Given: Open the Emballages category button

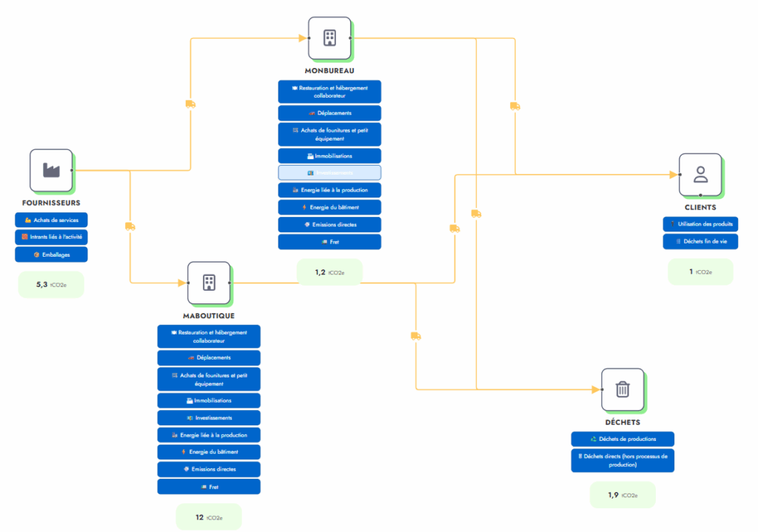Looking at the screenshot, I should point(51,255).
